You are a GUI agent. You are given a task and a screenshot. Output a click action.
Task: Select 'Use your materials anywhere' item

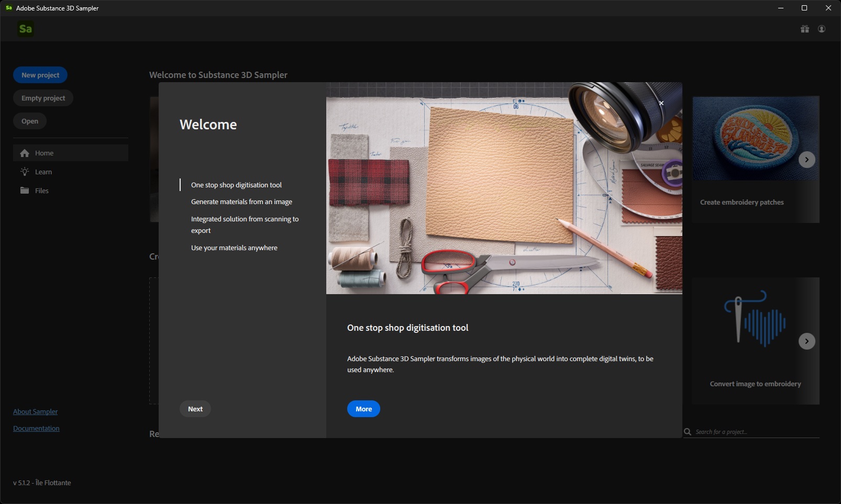[234, 248]
